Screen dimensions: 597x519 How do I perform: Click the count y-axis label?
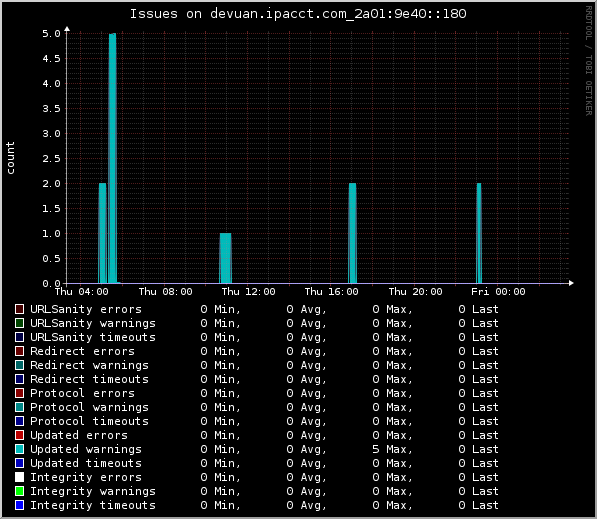click(x=10, y=158)
